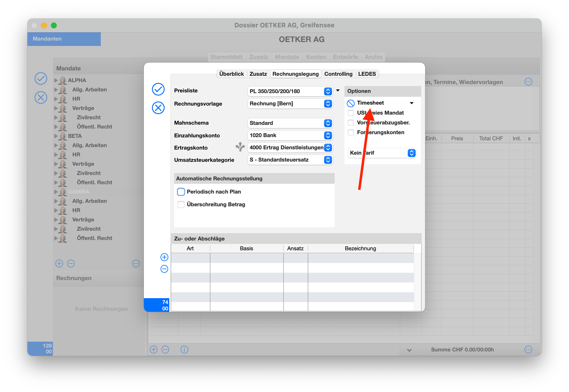Cancel the dialog with the blue X icon

coord(158,108)
